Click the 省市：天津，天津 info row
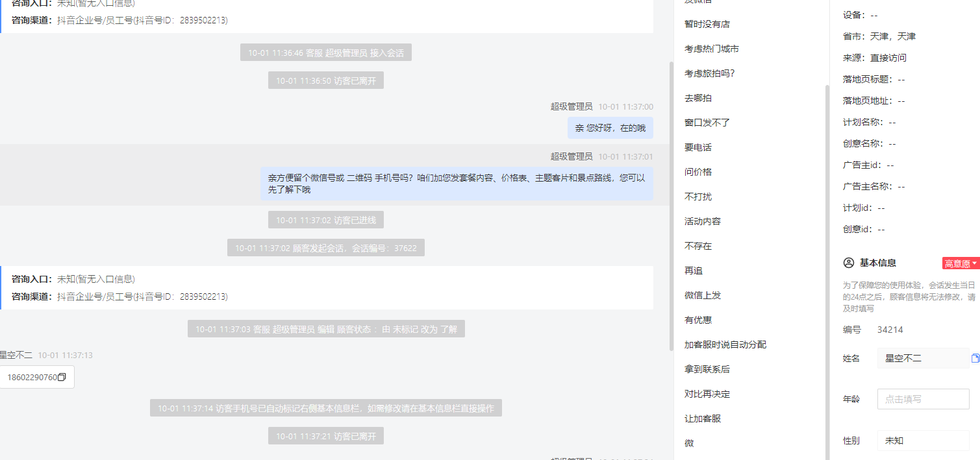The width and height of the screenshot is (980, 460). tap(879, 36)
